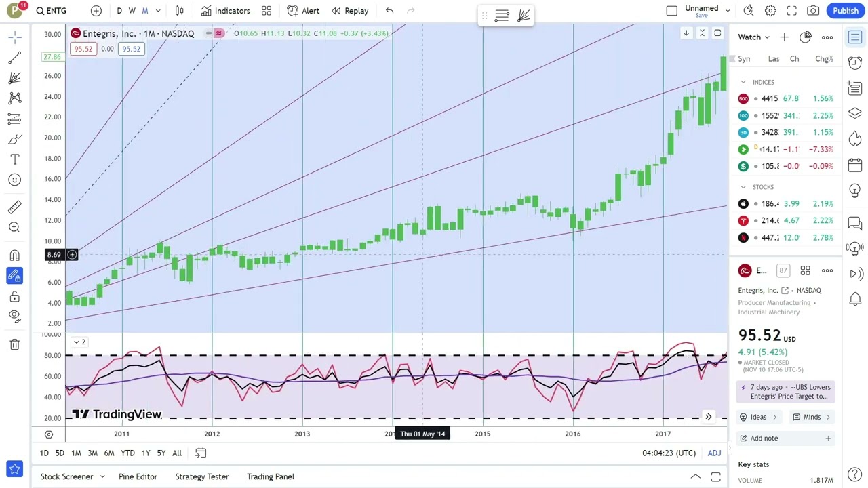Collapse the indicator legend showing 2
868x488 pixels.
click(79, 342)
